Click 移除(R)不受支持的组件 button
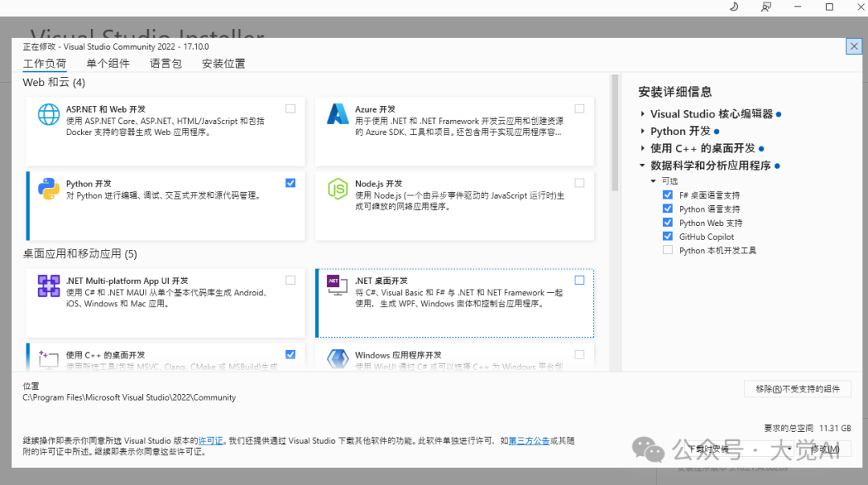Image resolution: width=868 pixels, height=485 pixels. 798,389
